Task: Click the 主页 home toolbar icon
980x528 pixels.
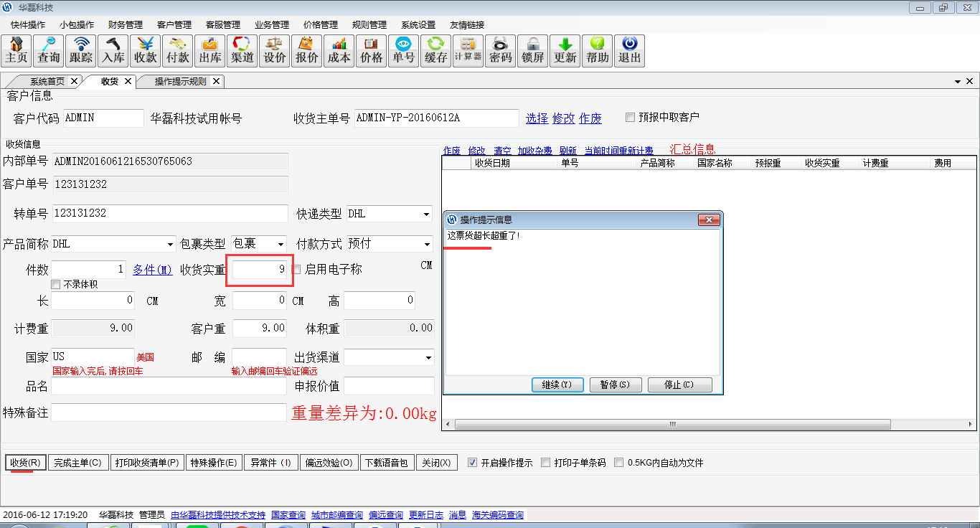Action: click(x=17, y=51)
